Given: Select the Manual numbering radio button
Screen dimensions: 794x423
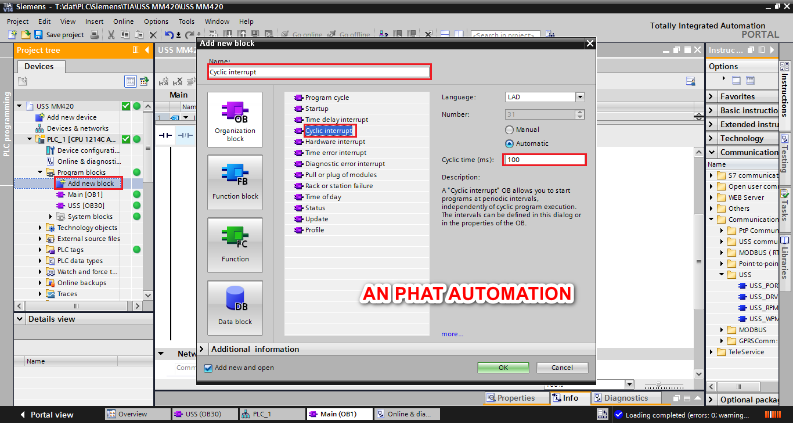Looking at the screenshot, I should pyautogui.click(x=511, y=129).
